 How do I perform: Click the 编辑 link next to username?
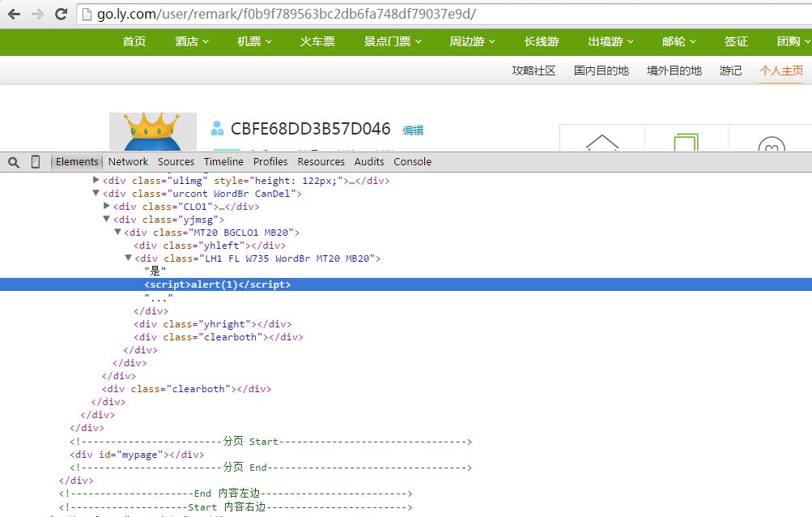click(x=413, y=130)
